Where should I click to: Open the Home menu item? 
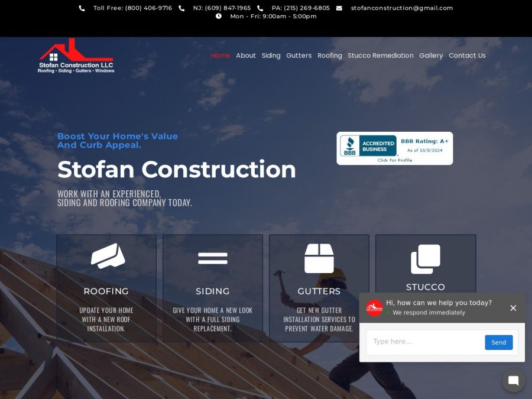click(x=220, y=56)
